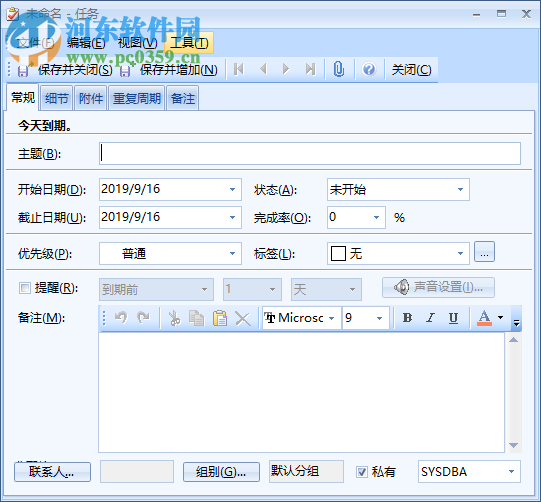Open the 截止日期 due date dropdown
This screenshot has height=502, width=541.
(x=233, y=217)
